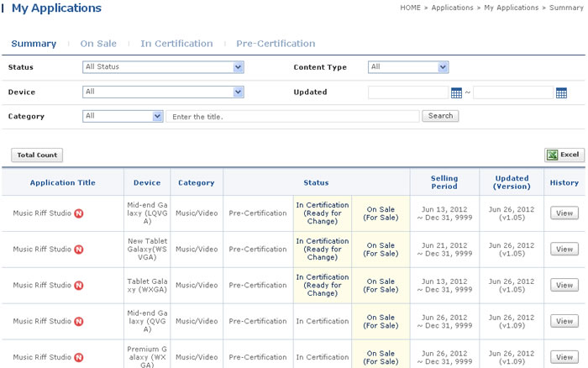Click Summary in the breadcrumb
This screenshot has height=368, width=588.
(566, 8)
